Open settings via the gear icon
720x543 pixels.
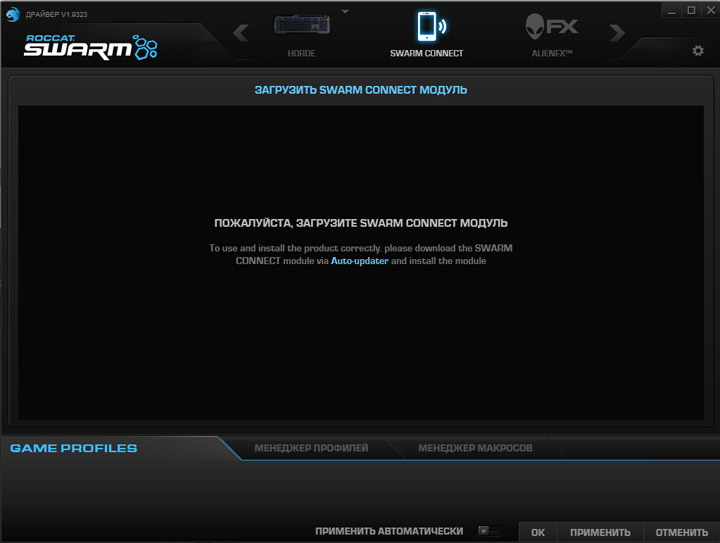coord(698,50)
